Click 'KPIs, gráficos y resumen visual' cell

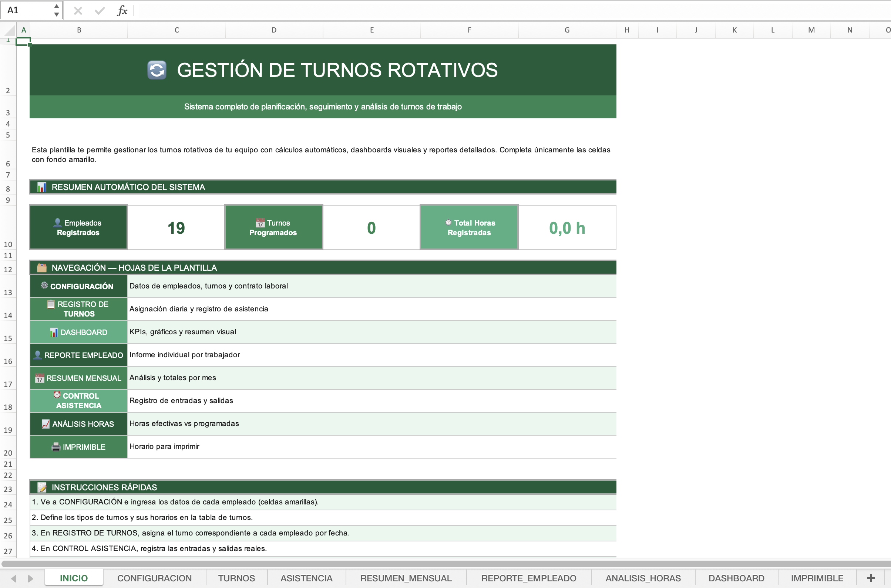pos(372,332)
